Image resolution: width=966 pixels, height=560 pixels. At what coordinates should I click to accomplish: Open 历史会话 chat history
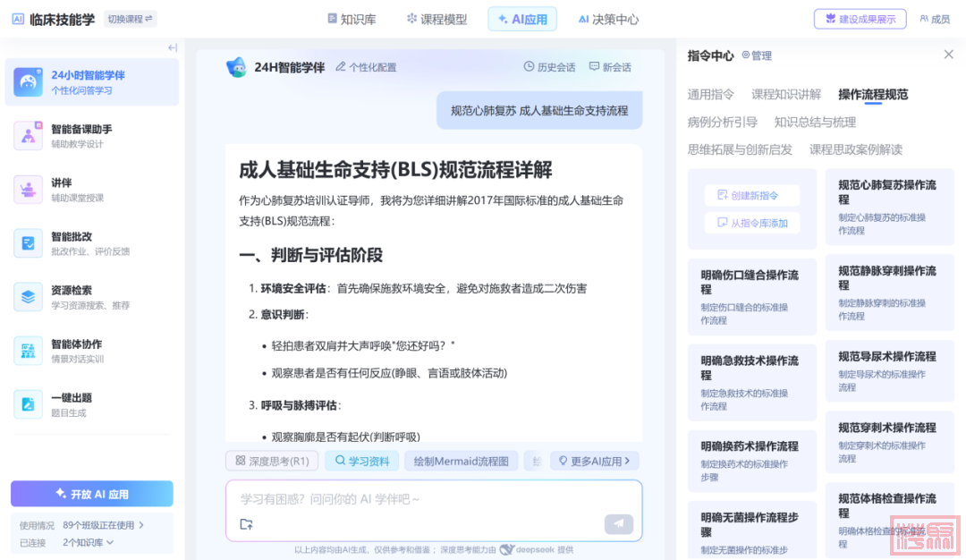(549, 67)
